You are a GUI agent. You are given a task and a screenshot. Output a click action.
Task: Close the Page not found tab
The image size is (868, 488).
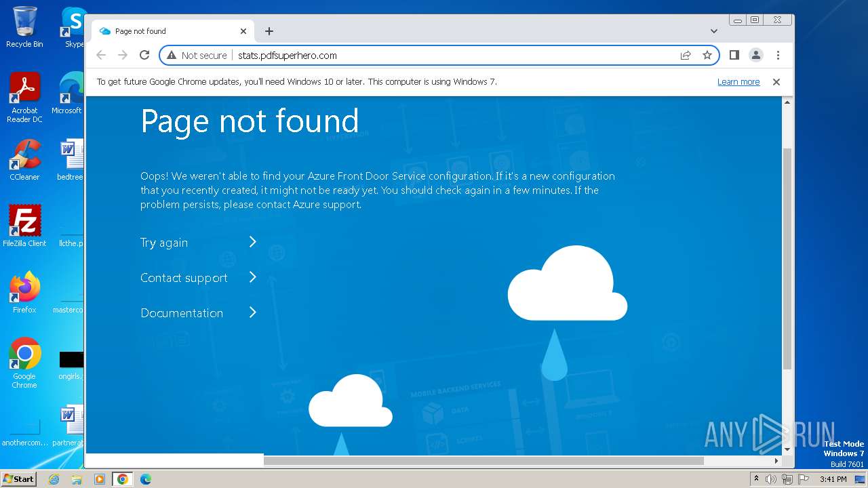coord(243,31)
